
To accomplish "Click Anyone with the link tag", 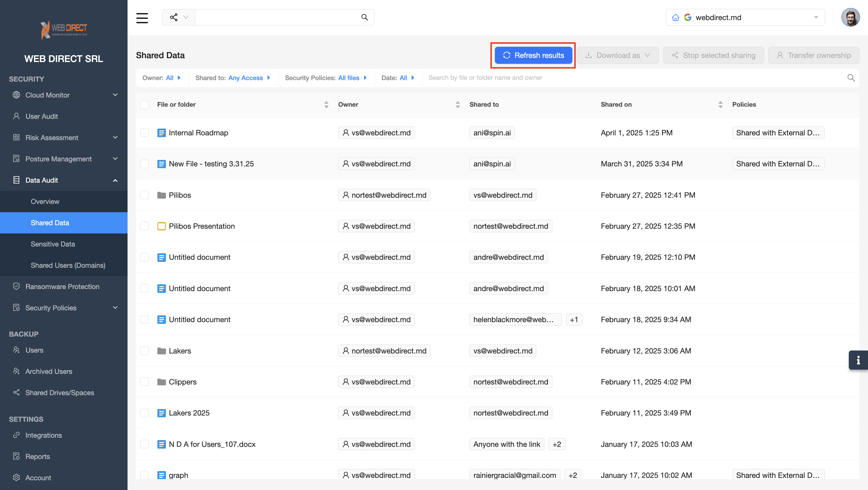I will [506, 444].
